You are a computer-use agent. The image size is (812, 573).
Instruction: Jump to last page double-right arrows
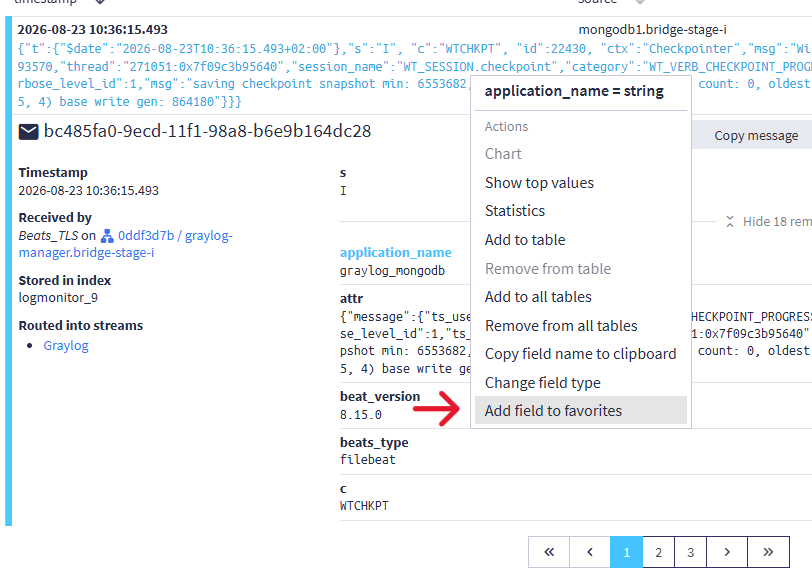tap(768, 552)
